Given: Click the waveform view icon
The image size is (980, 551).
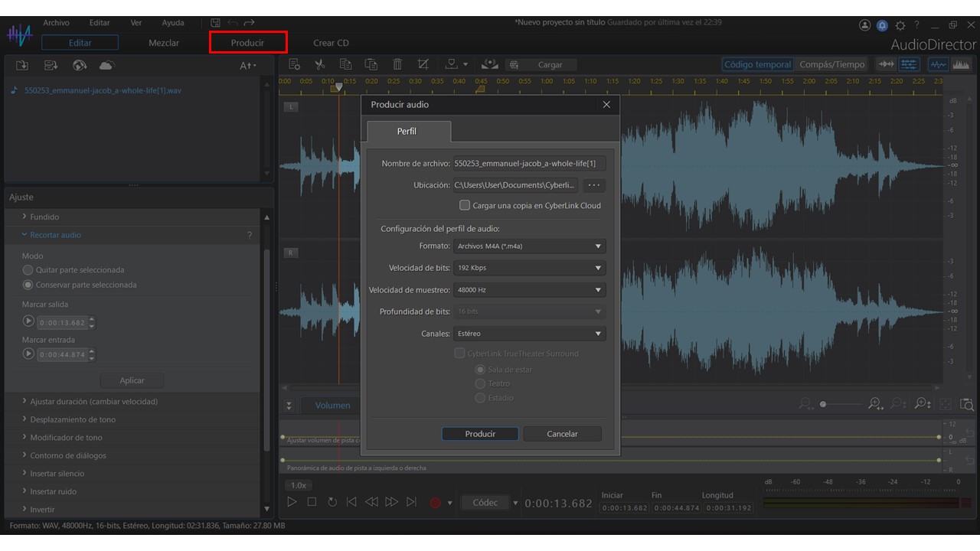Looking at the screenshot, I should coord(938,64).
